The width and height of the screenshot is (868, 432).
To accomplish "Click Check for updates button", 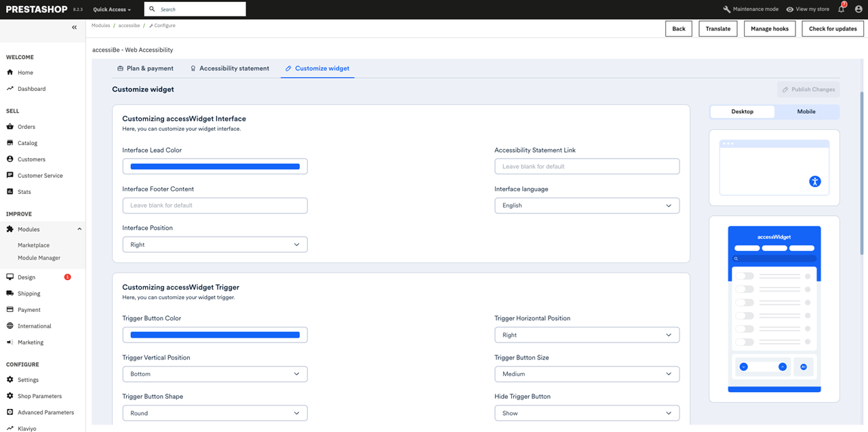I will 833,28.
